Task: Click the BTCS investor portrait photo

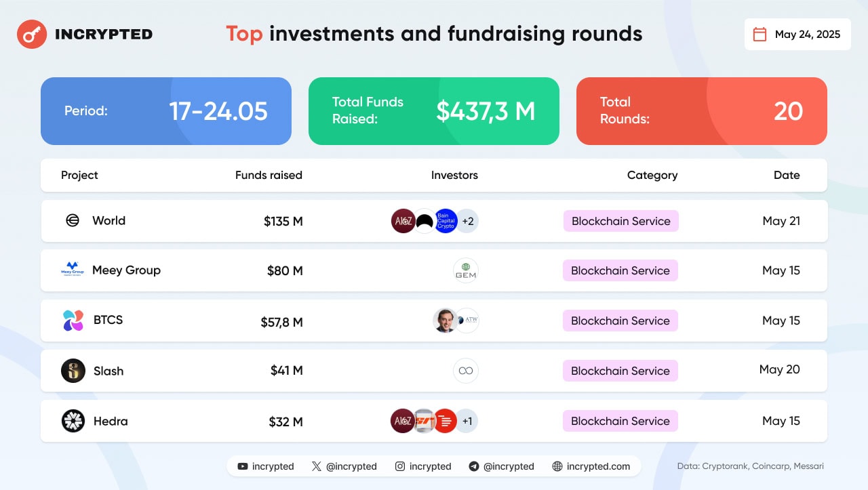Action: [445, 321]
